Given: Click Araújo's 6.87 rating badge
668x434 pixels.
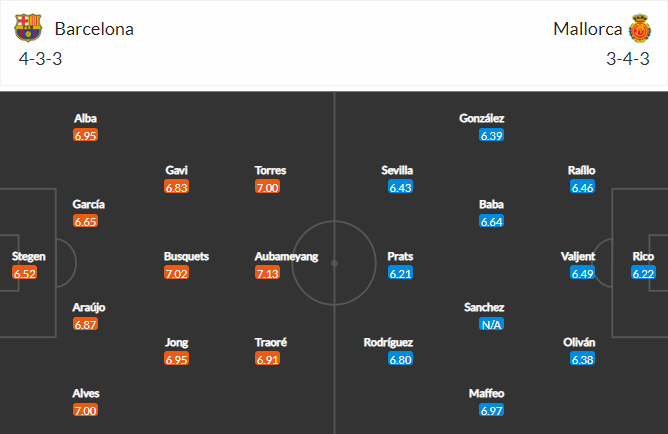Looking at the screenshot, I should click(x=86, y=325).
